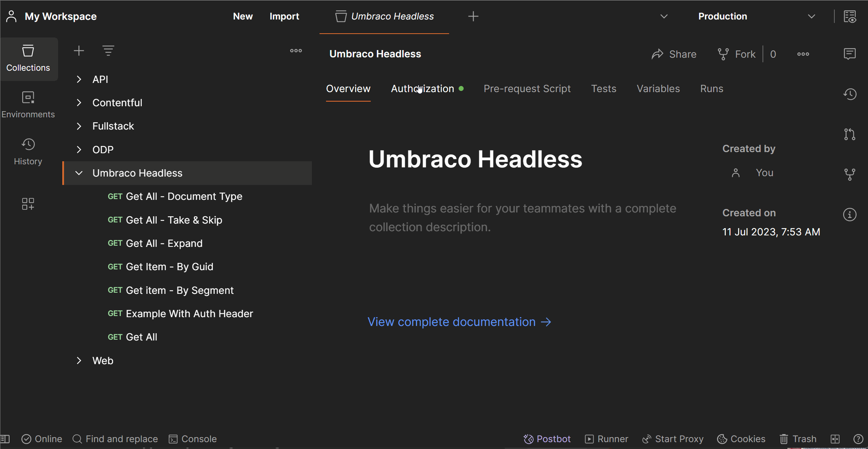Image resolution: width=868 pixels, height=449 pixels.
Task: Select the Umbraco Headless open tab
Action: coord(384,16)
